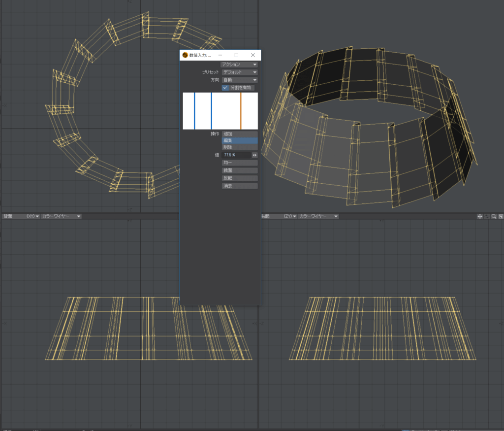Click the zoom magnifier icon in right viewport
This screenshot has width=504, height=431.
(x=494, y=216)
